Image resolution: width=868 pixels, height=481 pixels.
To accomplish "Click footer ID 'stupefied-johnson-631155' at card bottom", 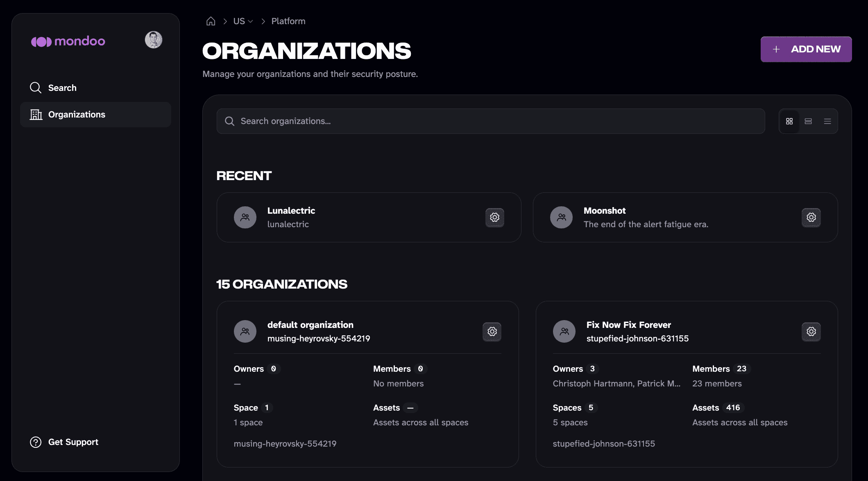I will 604,444.
